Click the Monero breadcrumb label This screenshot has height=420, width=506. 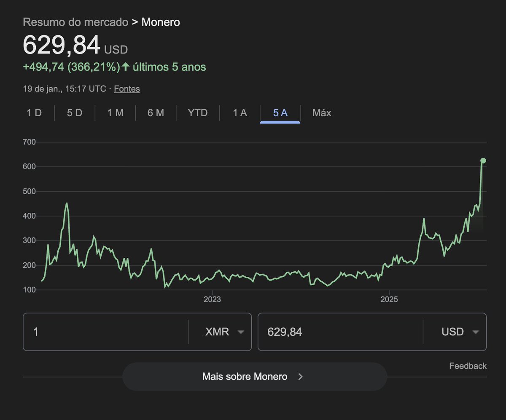pos(161,22)
